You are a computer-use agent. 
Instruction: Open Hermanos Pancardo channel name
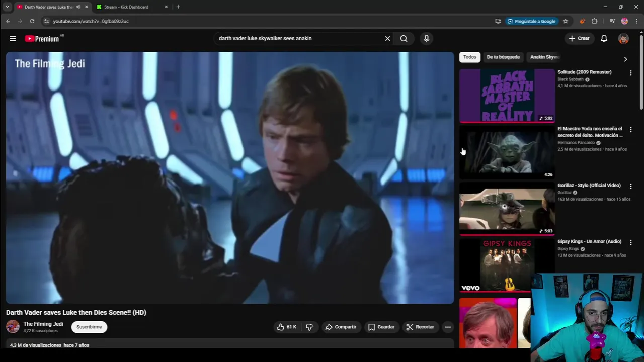click(x=576, y=143)
